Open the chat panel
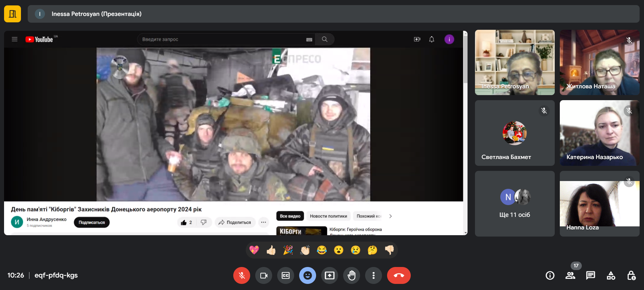This screenshot has width=644, height=290. 590,275
